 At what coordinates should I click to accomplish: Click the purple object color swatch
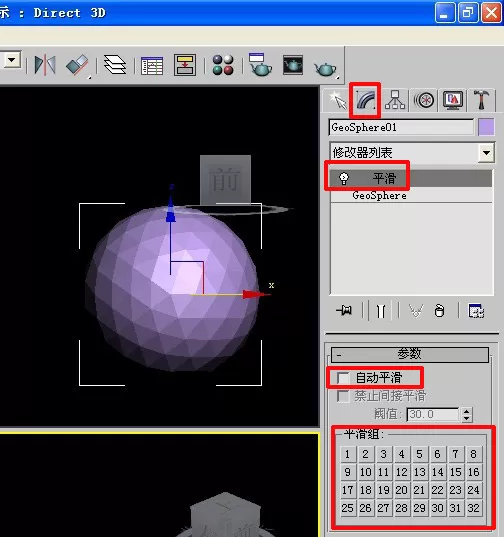486,127
